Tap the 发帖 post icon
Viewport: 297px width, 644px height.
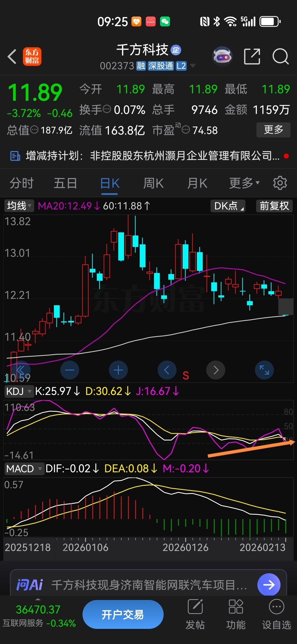[x=195, y=614]
